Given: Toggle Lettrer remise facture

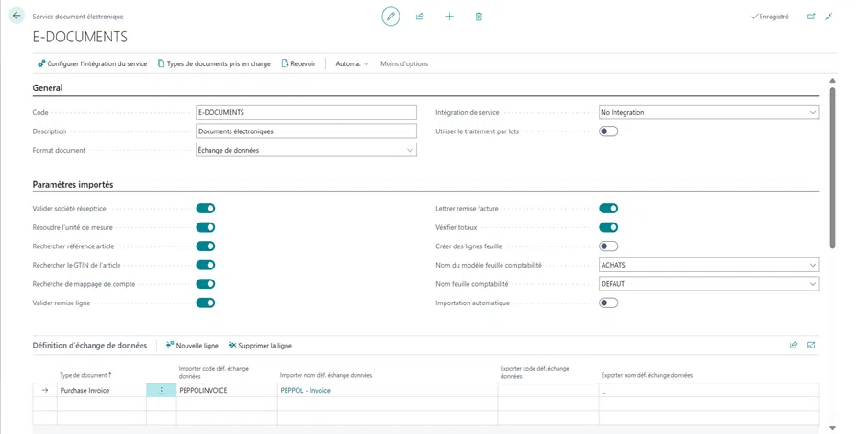Looking at the screenshot, I should click(608, 209).
